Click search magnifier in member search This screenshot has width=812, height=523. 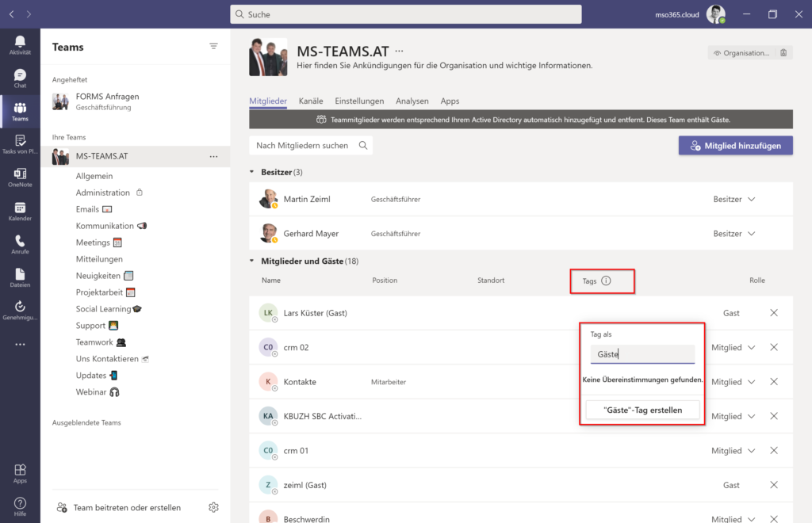point(363,145)
